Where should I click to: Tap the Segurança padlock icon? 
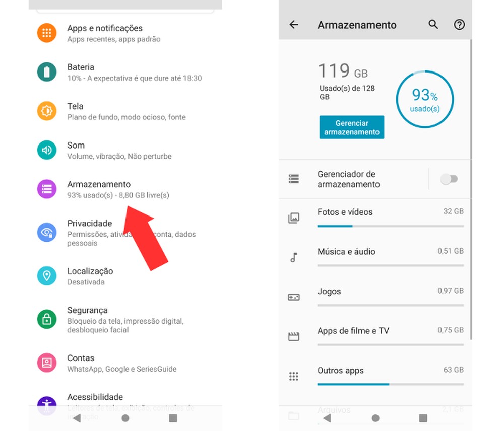[x=47, y=319]
